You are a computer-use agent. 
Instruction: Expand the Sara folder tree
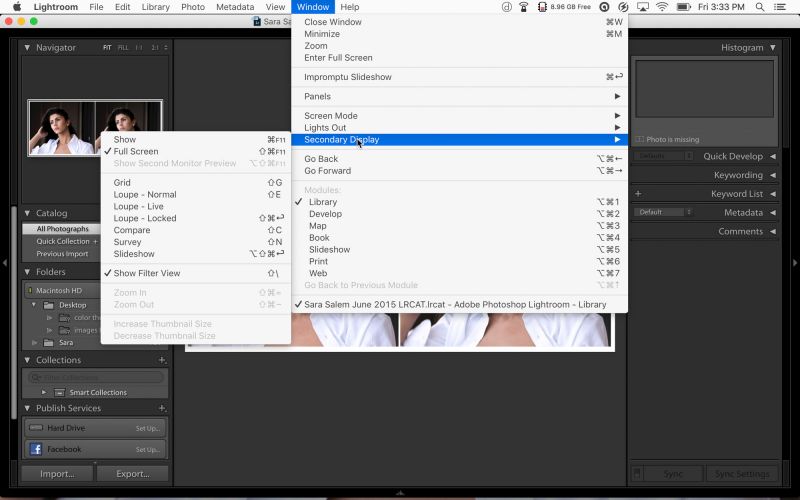click(x=35, y=342)
